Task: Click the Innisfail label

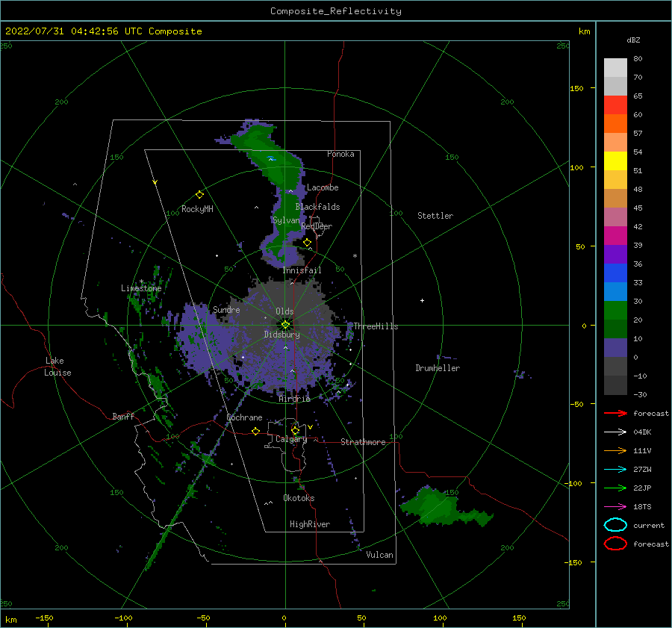Action: 302,270
